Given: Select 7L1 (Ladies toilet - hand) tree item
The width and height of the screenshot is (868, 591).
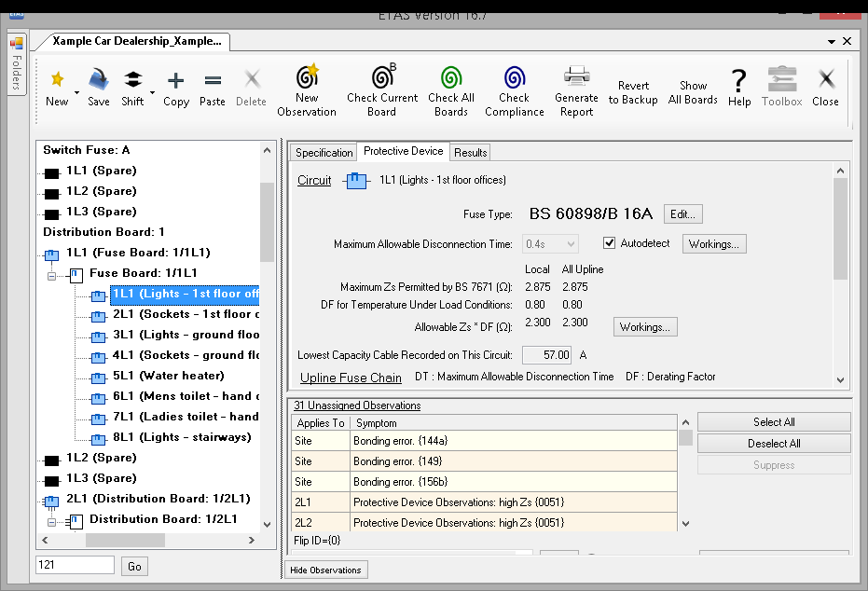Looking at the screenshot, I should [186, 417].
